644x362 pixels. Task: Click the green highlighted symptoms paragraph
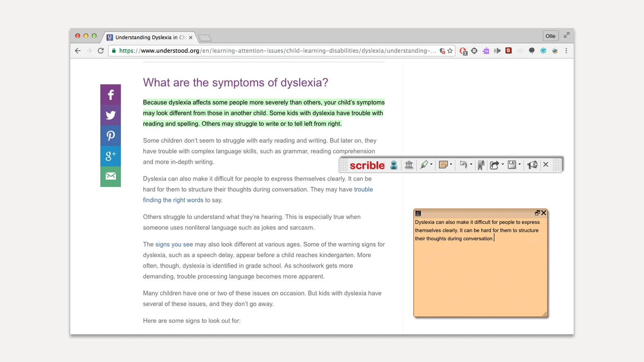tap(264, 113)
